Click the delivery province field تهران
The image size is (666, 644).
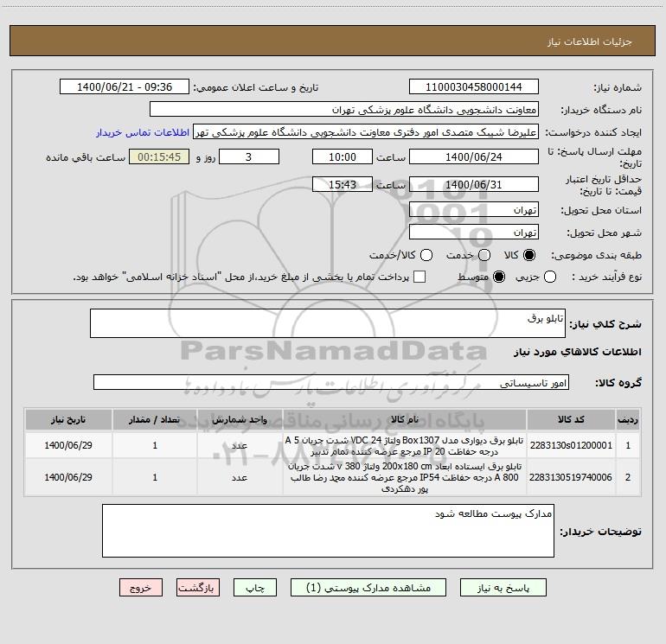[x=474, y=210]
